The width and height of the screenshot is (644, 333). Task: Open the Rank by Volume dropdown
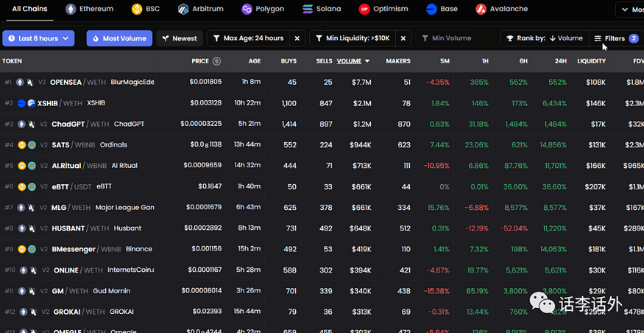pos(545,38)
